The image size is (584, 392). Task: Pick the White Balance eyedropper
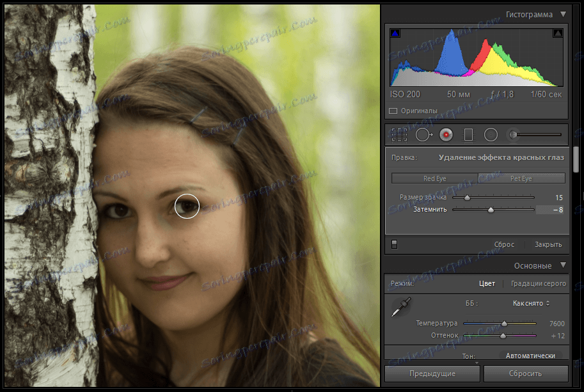coord(402,306)
